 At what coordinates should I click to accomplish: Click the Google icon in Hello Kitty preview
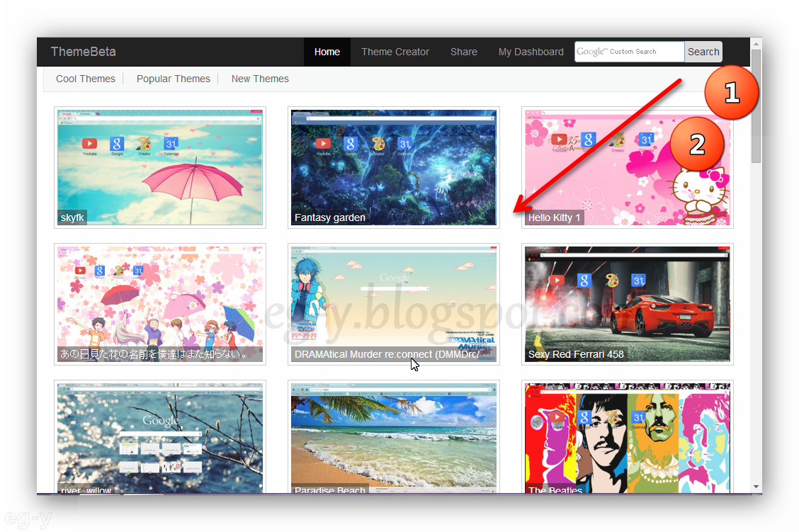[589, 140]
